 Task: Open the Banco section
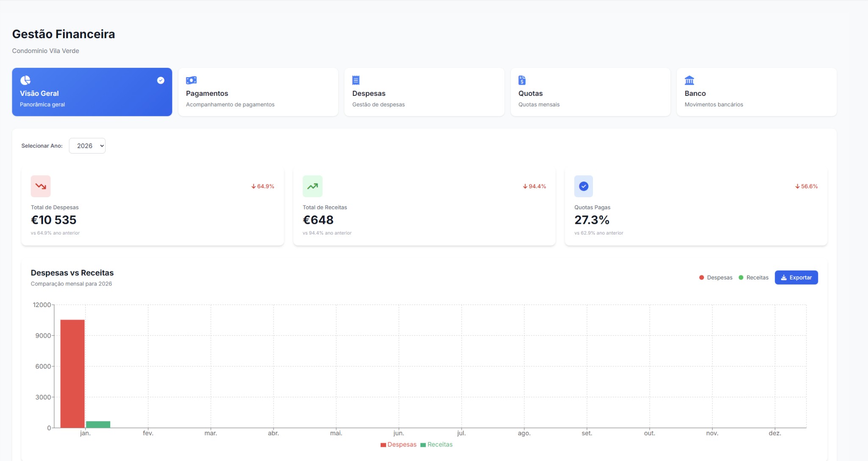[757, 92]
